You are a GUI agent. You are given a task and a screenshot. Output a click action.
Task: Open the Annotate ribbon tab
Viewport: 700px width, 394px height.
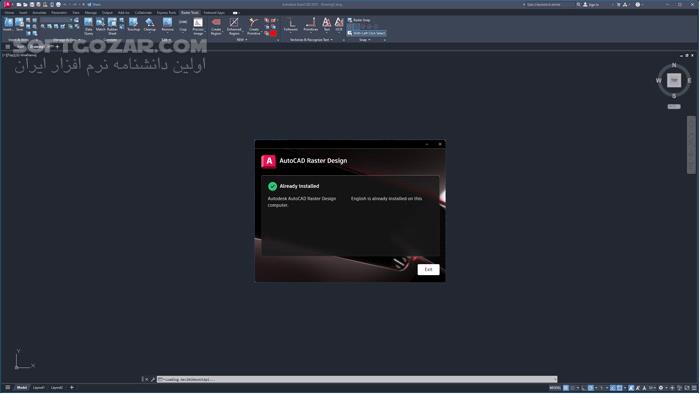[x=39, y=12]
